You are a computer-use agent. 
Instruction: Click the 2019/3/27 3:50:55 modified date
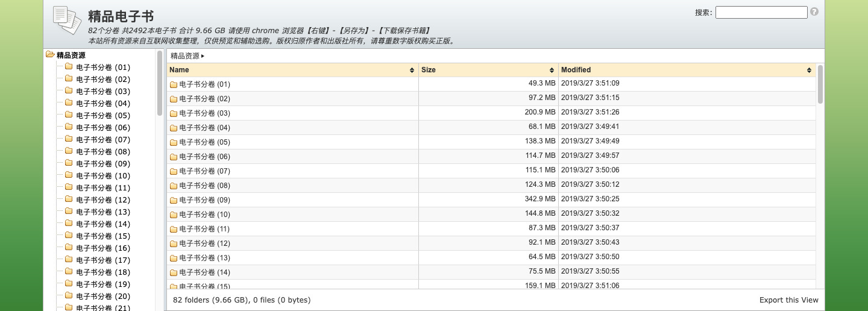[x=590, y=271]
